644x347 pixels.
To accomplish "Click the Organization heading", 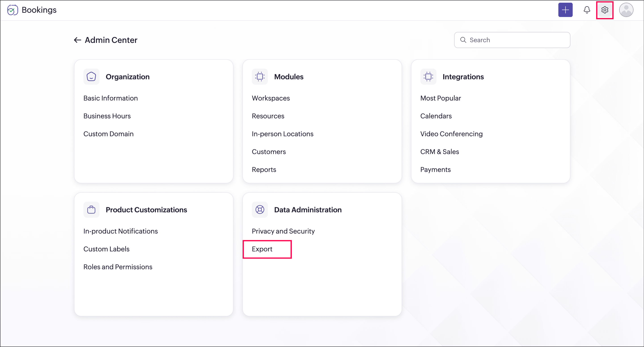I will pos(127,77).
